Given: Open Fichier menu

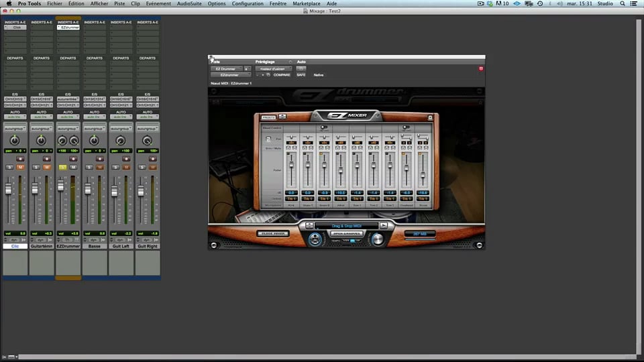Looking at the screenshot, I should pos(54,3).
